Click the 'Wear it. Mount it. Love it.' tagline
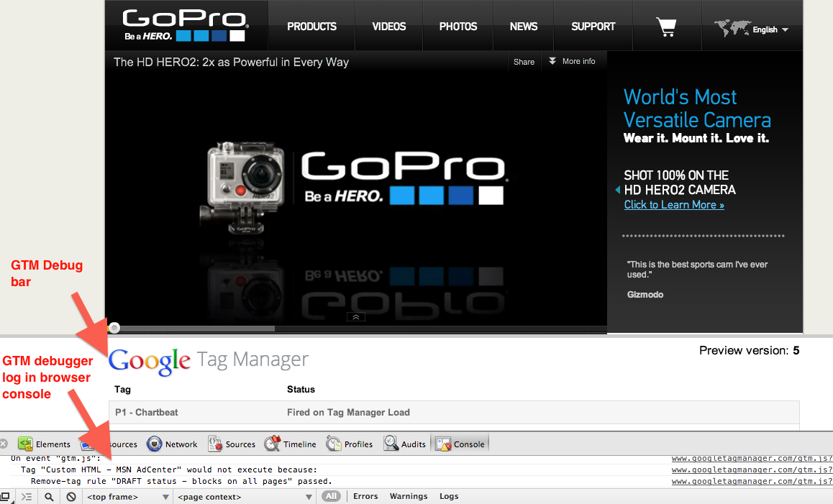833x504 pixels. pos(696,138)
